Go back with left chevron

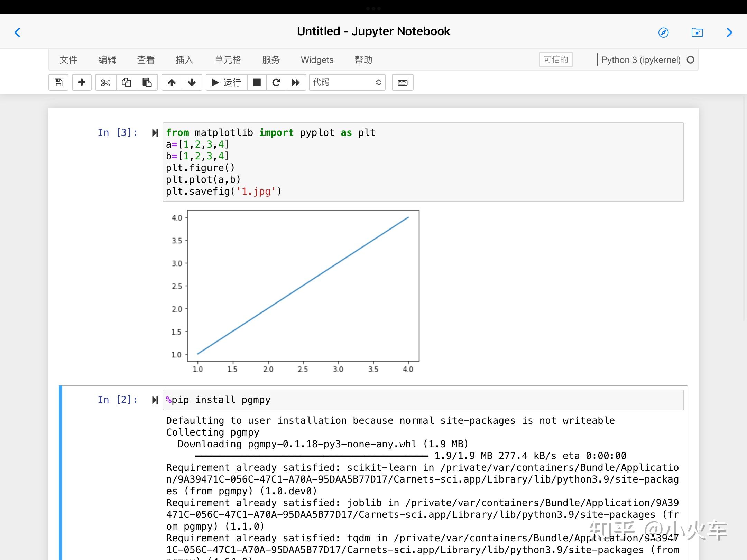(18, 32)
